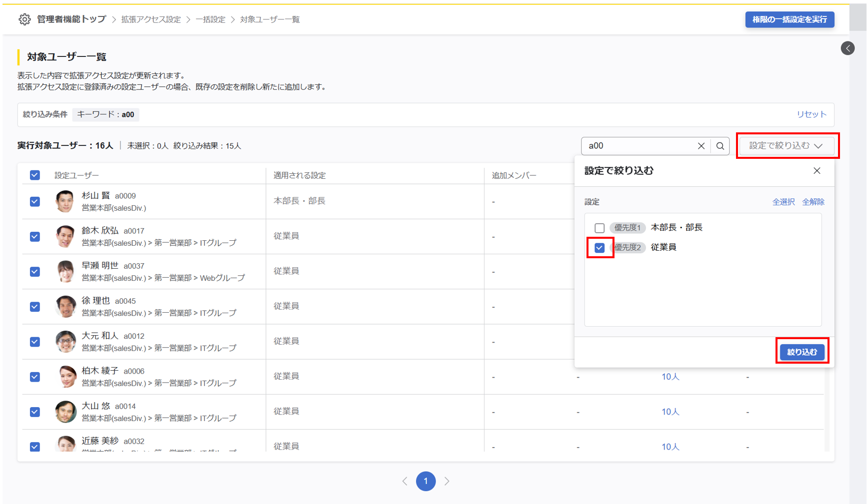The width and height of the screenshot is (867, 504).
Task: Click the admin settings gear icon
Action: [x=24, y=19]
